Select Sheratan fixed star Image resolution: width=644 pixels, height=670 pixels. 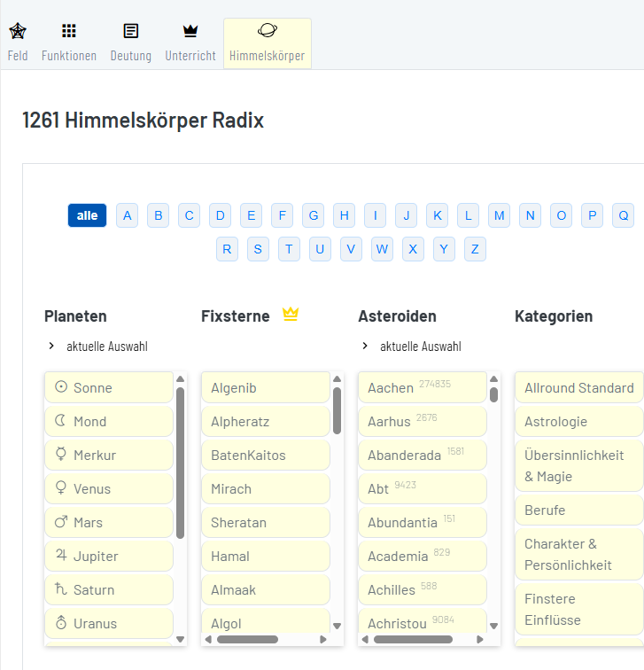click(266, 523)
